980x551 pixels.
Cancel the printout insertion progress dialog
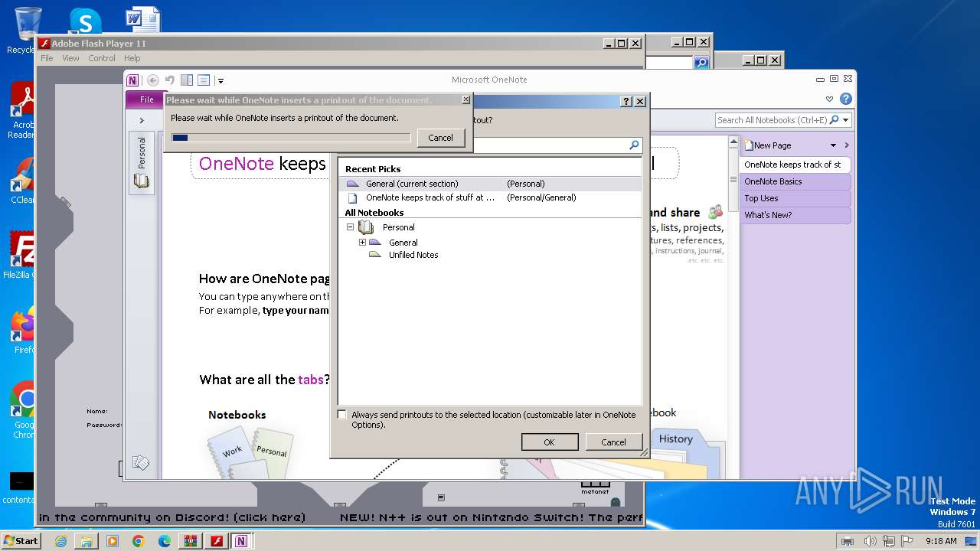click(440, 138)
